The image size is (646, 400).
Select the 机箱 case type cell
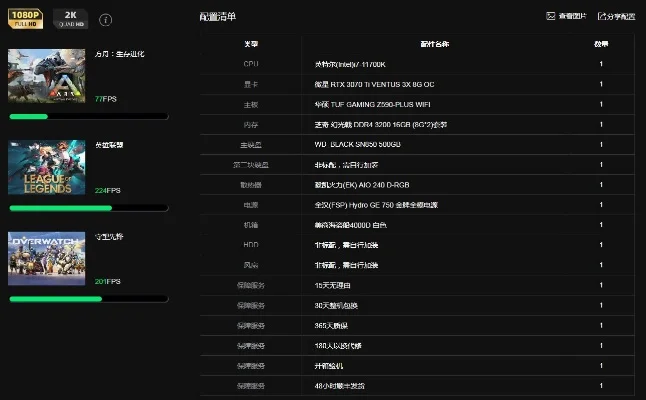[x=251, y=225]
